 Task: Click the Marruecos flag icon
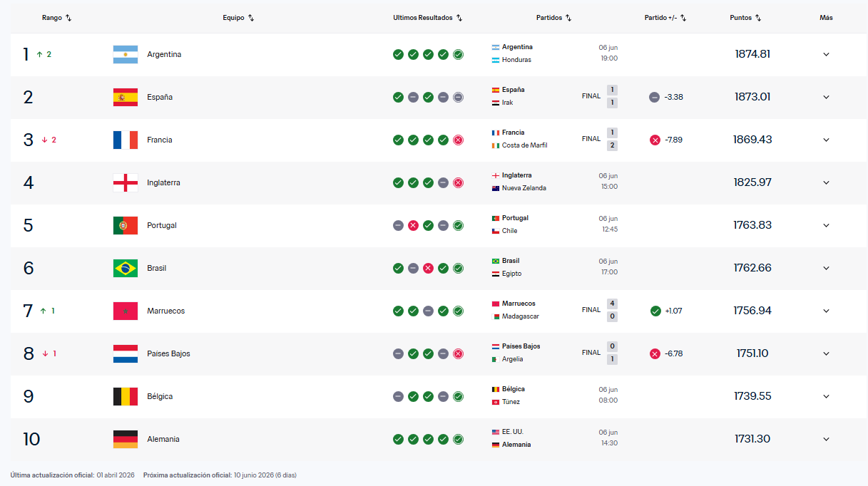pos(126,311)
